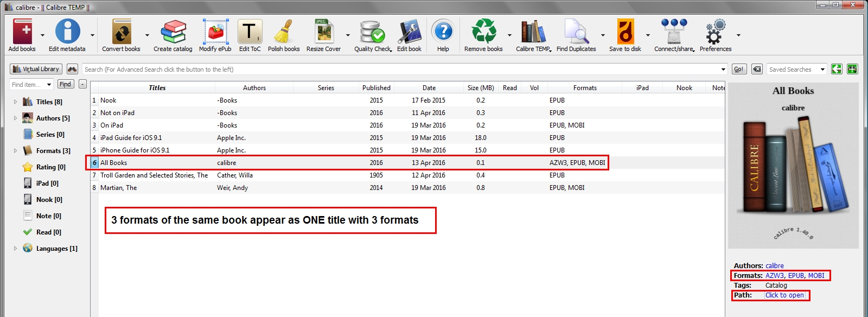Click green arrow saved-search button
Screen dimensions: 868x317
coord(837,69)
